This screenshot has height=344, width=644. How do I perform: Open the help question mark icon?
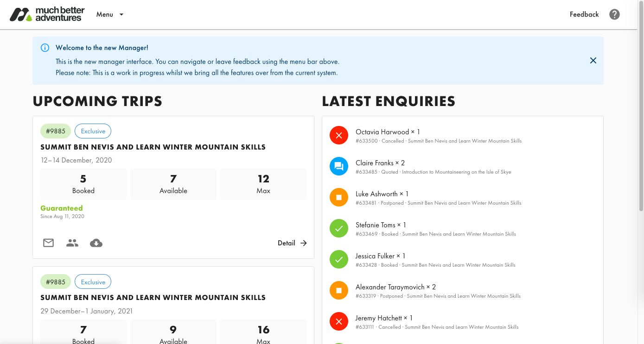(614, 14)
